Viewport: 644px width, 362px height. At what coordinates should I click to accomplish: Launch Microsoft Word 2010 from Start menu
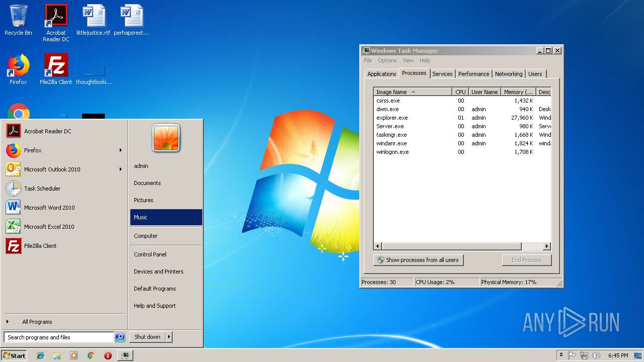pyautogui.click(x=64, y=208)
